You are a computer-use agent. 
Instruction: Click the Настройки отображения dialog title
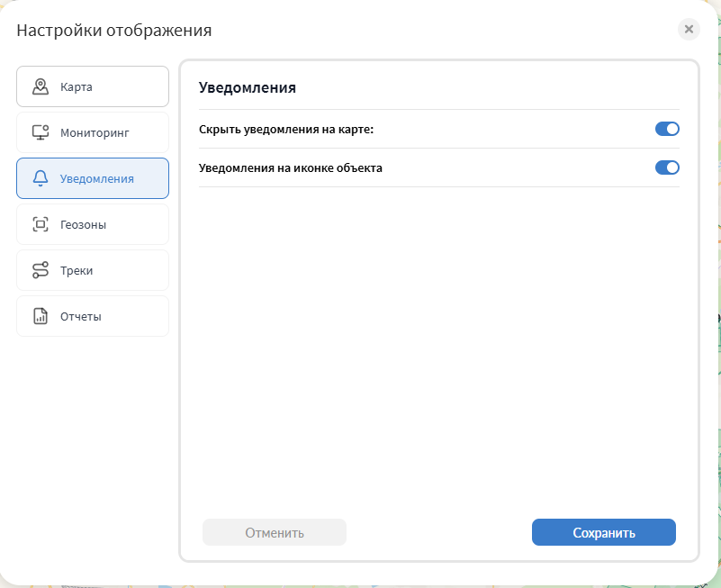(114, 31)
